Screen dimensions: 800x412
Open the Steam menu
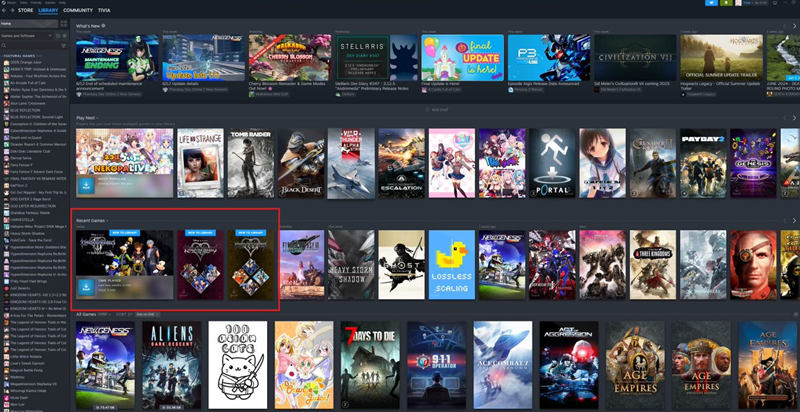point(11,3)
